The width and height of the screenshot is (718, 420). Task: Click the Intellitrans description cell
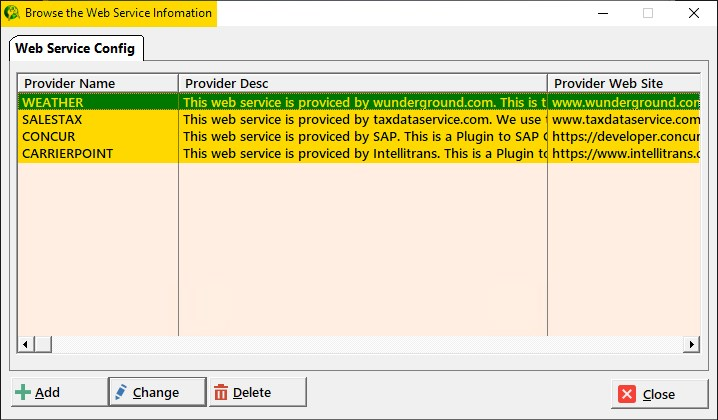click(363, 153)
